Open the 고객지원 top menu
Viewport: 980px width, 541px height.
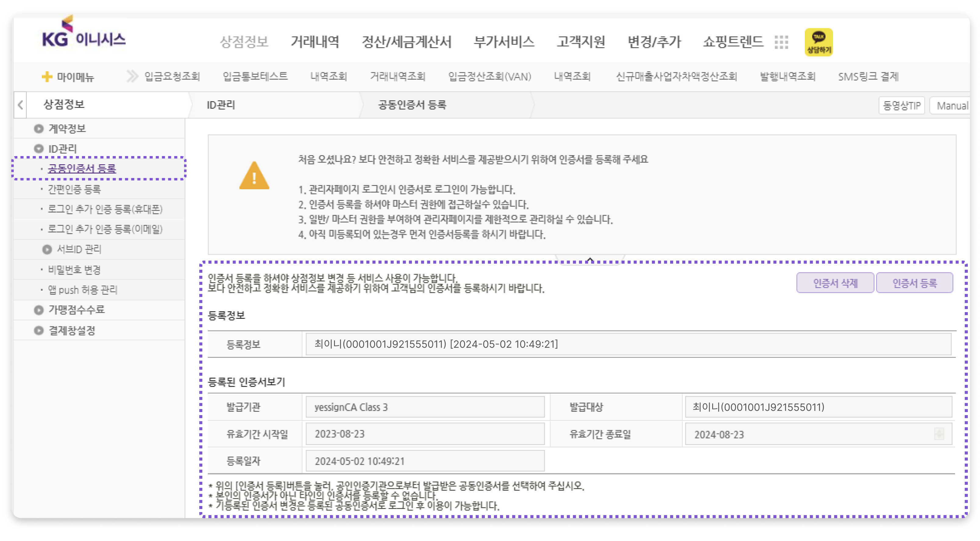[581, 41]
